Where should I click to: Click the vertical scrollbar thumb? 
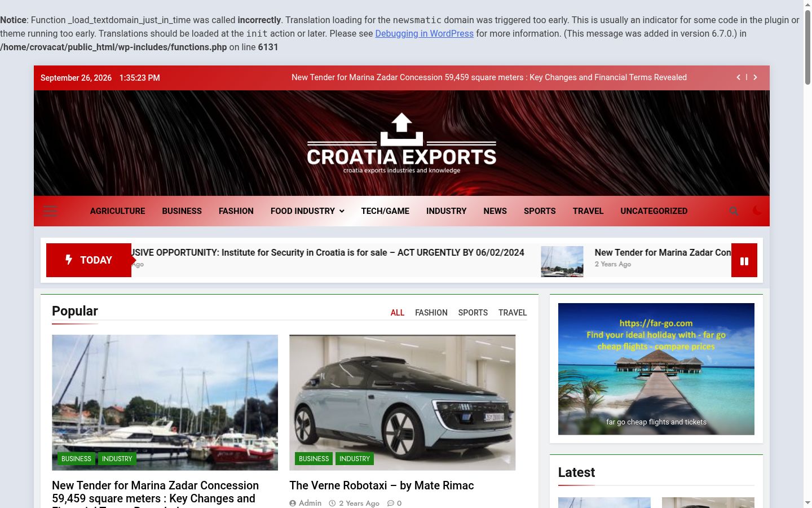(x=807, y=47)
